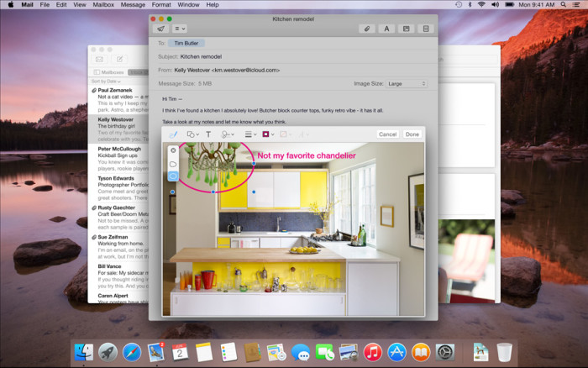Click the Done button in Markup

click(412, 134)
